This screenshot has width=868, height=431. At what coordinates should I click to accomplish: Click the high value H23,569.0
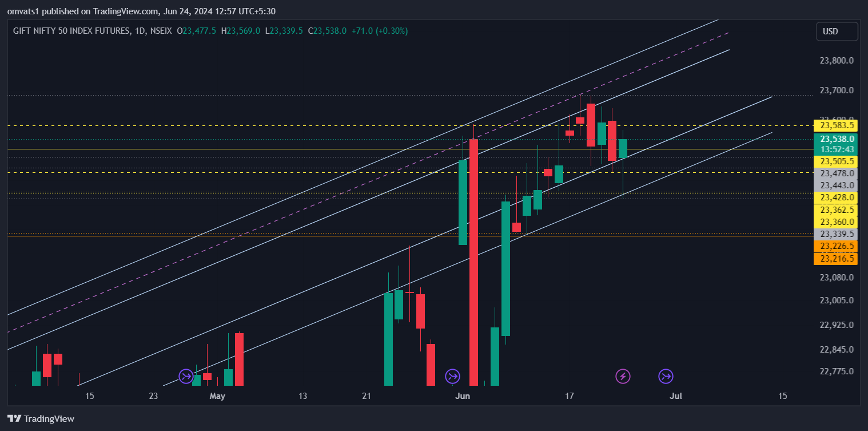pos(241,31)
